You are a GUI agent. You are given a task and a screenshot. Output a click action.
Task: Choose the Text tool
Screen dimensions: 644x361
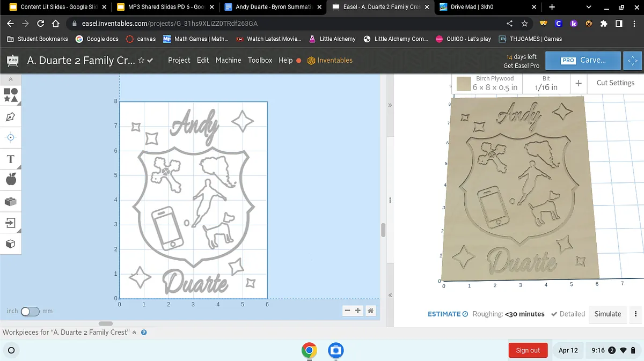point(11,159)
